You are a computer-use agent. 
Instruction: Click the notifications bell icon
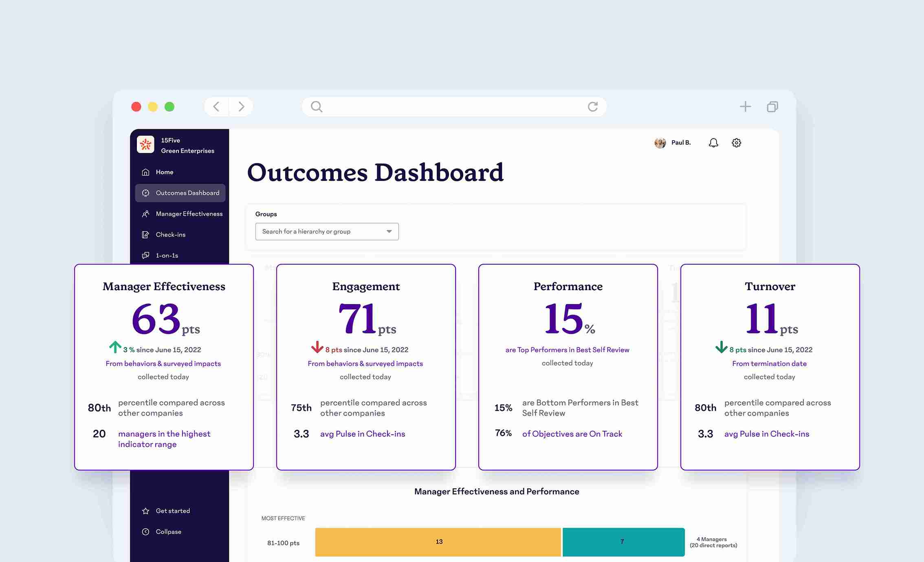[713, 143]
